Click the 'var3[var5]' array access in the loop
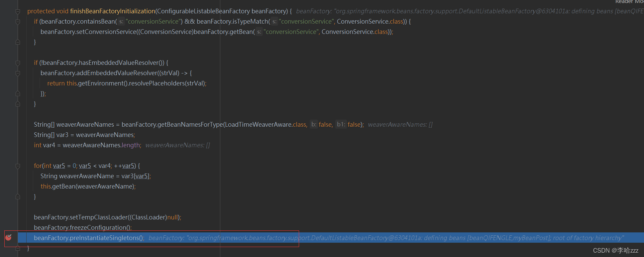 click(135, 176)
